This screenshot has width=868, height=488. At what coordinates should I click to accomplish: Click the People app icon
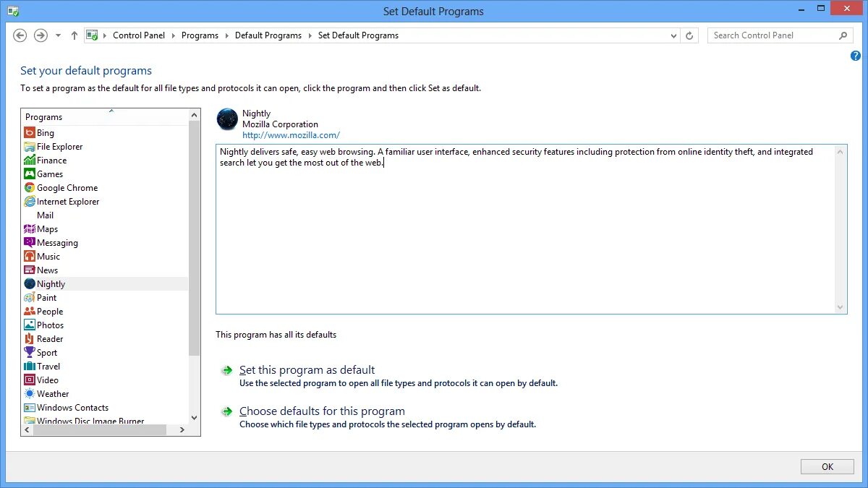30,312
